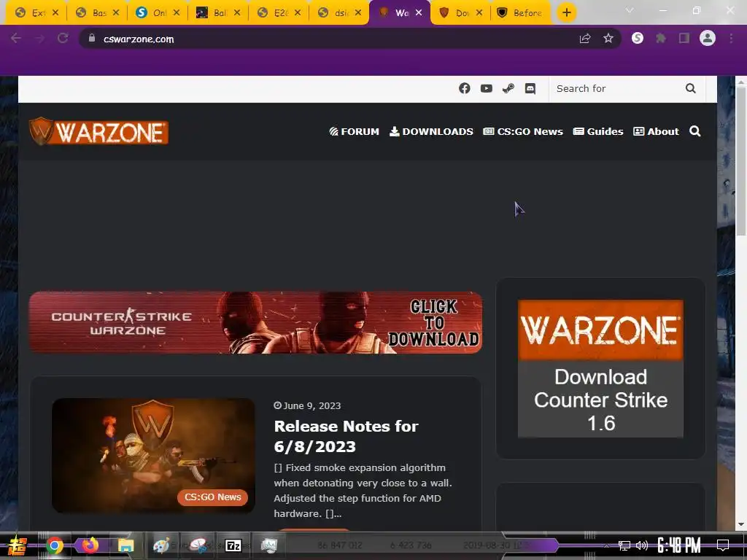Image resolution: width=747 pixels, height=560 pixels.
Task: Reload the cswarzone.com page
Action: click(63, 39)
